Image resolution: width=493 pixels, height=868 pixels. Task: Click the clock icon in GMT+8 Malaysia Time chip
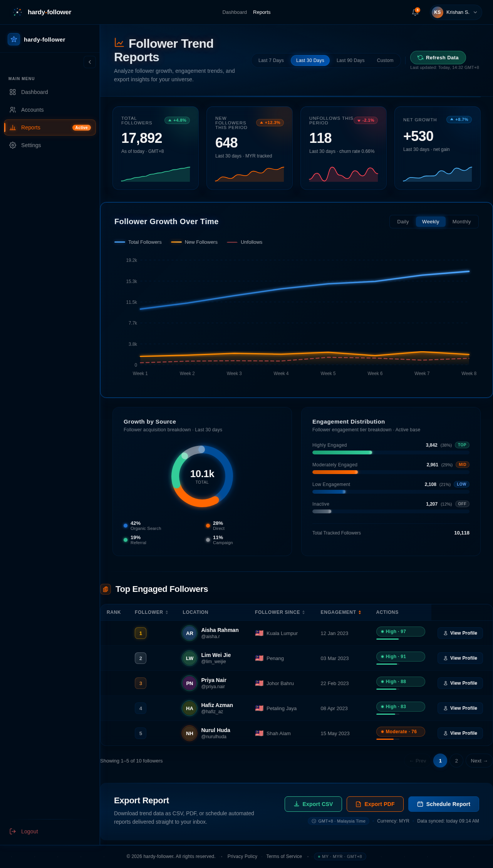point(314,821)
